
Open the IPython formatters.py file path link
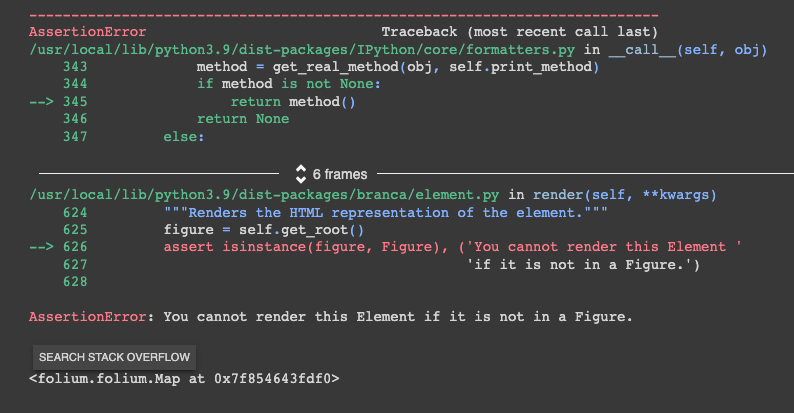click(302, 50)
